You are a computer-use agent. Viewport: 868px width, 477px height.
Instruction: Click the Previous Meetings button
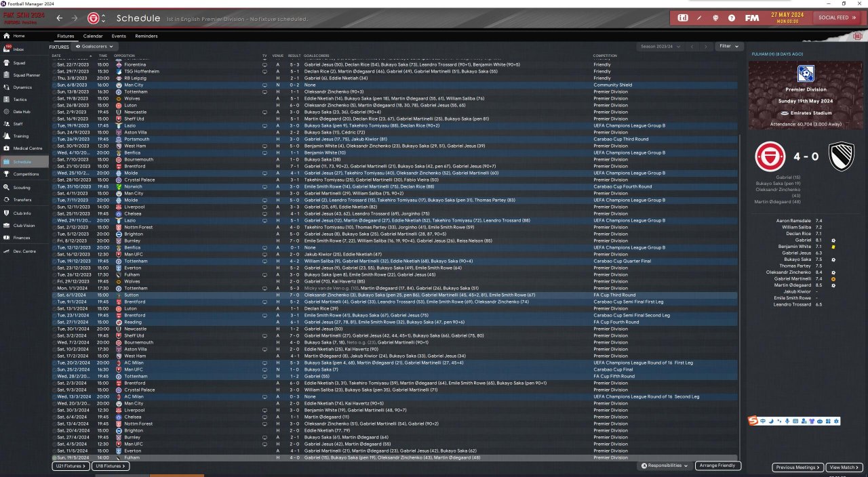click(798, 468)
